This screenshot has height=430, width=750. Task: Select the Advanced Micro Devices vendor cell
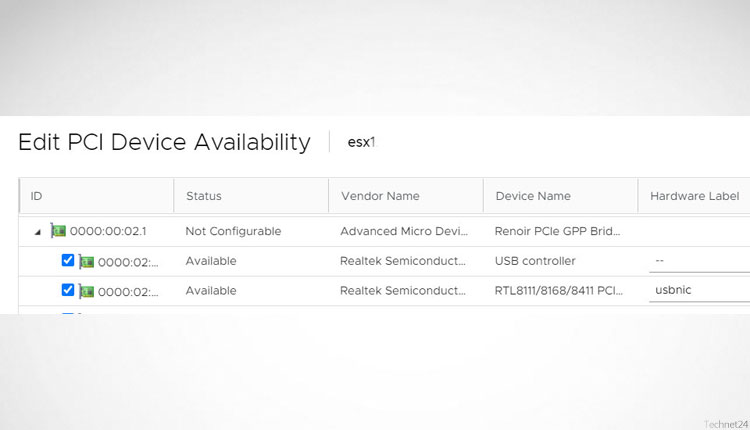[404, 231]
